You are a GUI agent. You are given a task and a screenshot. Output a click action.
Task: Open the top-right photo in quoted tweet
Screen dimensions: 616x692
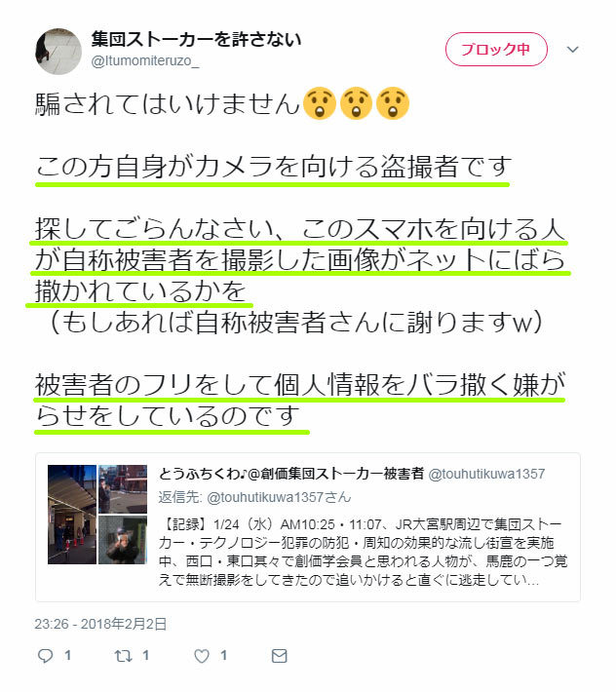coord(123,489)
